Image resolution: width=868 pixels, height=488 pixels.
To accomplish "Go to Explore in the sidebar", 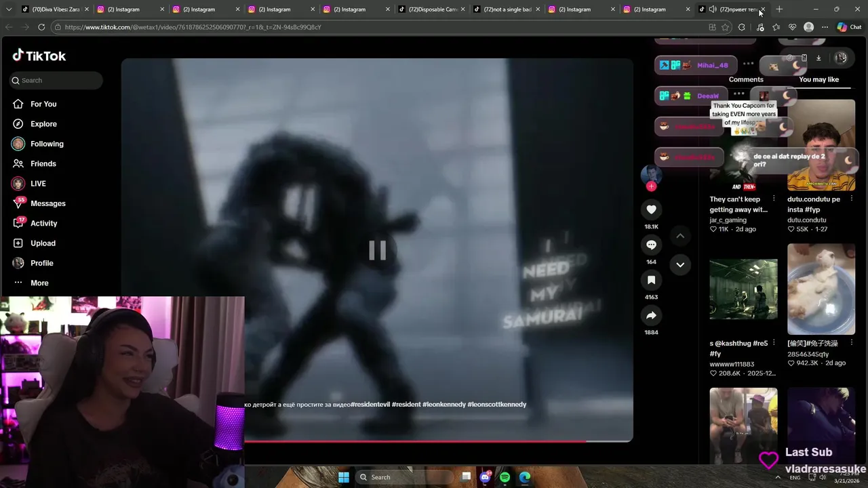I will click(x=43, y=124).
